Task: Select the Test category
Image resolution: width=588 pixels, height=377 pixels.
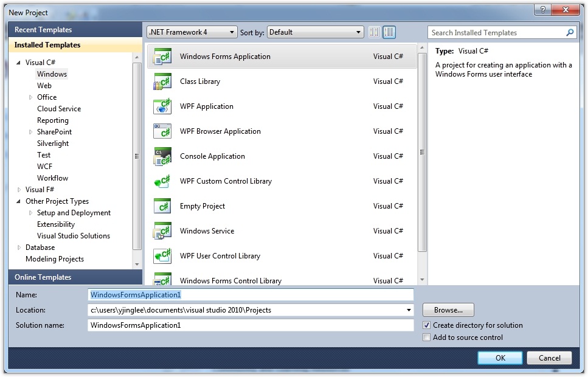Action: (44, 155)
